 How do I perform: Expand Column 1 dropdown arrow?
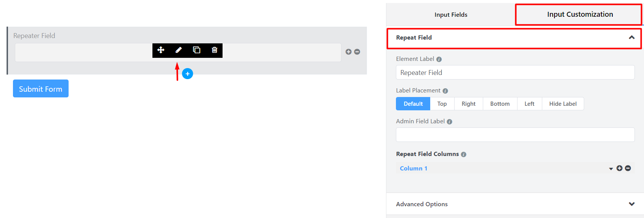[611, 169]
